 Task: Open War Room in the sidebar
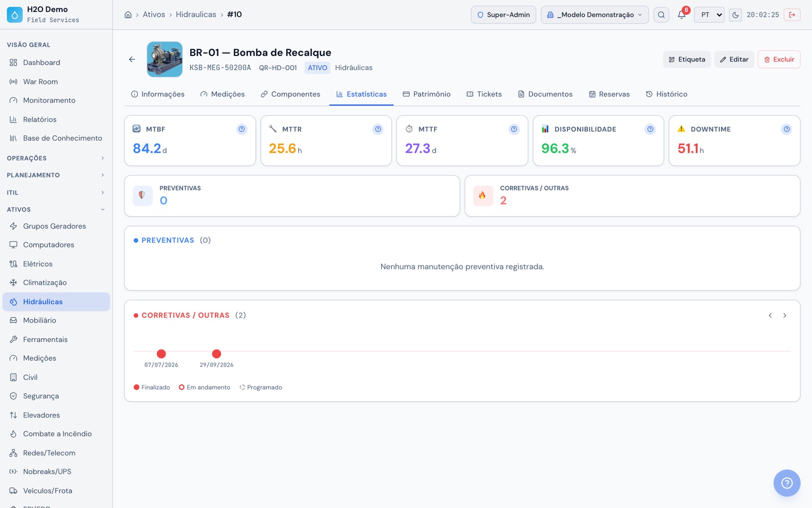[56, 82]
